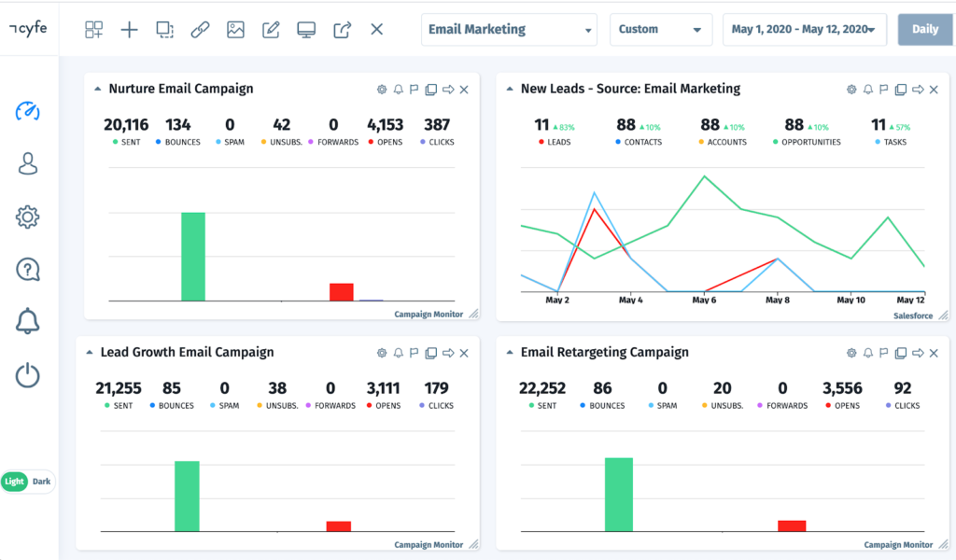Image resolution: width=956 pixels, height=560 pixels.
Task: Click duplicate icon of Nurture Email Campaign widget
Action: [431, 90]
